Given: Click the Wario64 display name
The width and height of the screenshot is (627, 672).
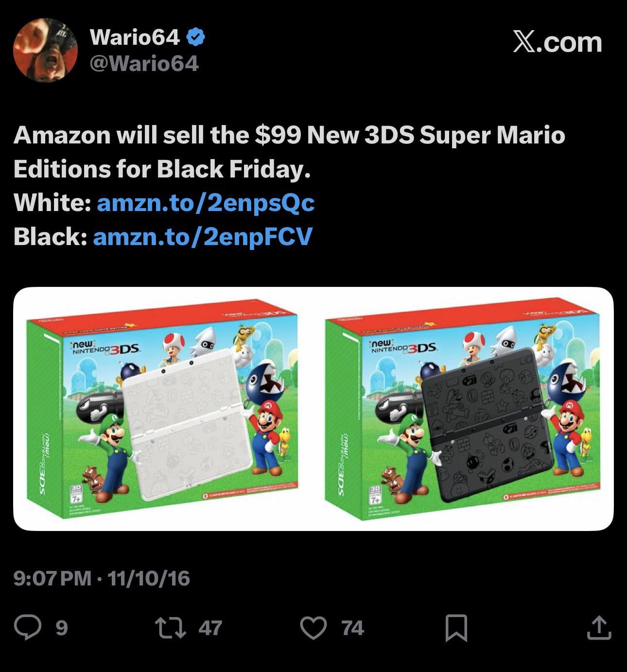Looking at the screenshot, I should (x=135, y=37).
